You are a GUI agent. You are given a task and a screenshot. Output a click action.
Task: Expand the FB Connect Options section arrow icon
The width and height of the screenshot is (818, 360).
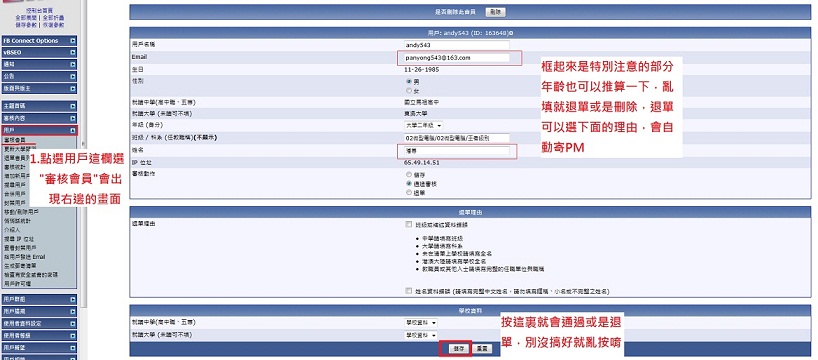(x=73, y=41)
